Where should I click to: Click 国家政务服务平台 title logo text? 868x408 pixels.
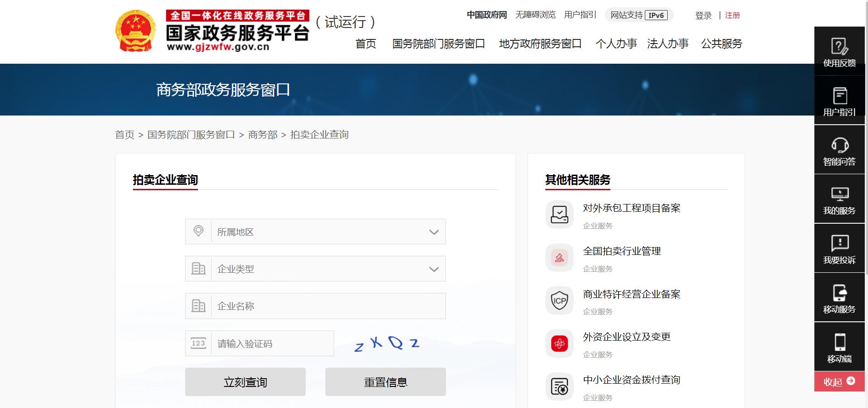[237, 33]
